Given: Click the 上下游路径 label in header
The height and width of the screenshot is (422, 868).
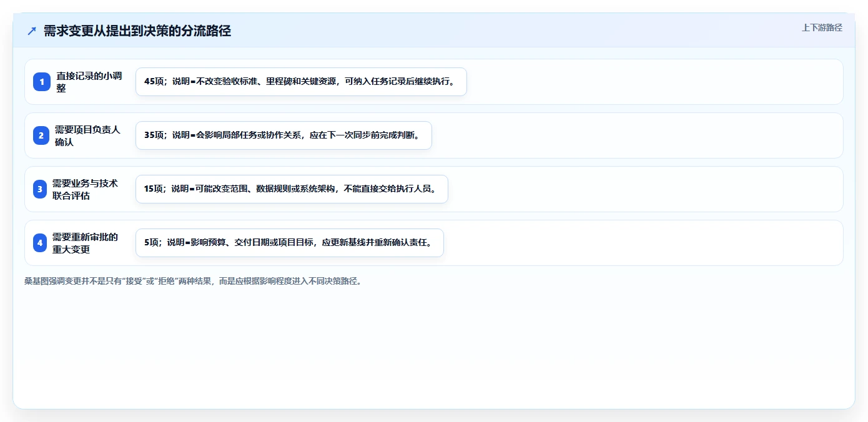Looking at the screenshot, I should (x=822, y=27).
